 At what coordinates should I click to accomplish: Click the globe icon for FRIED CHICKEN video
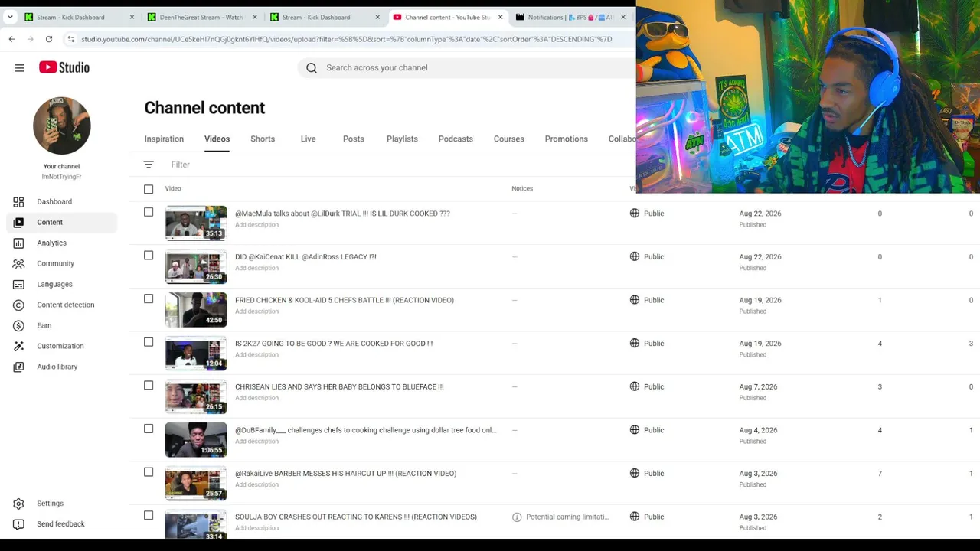pyautogui.click(x=635, y=300)
